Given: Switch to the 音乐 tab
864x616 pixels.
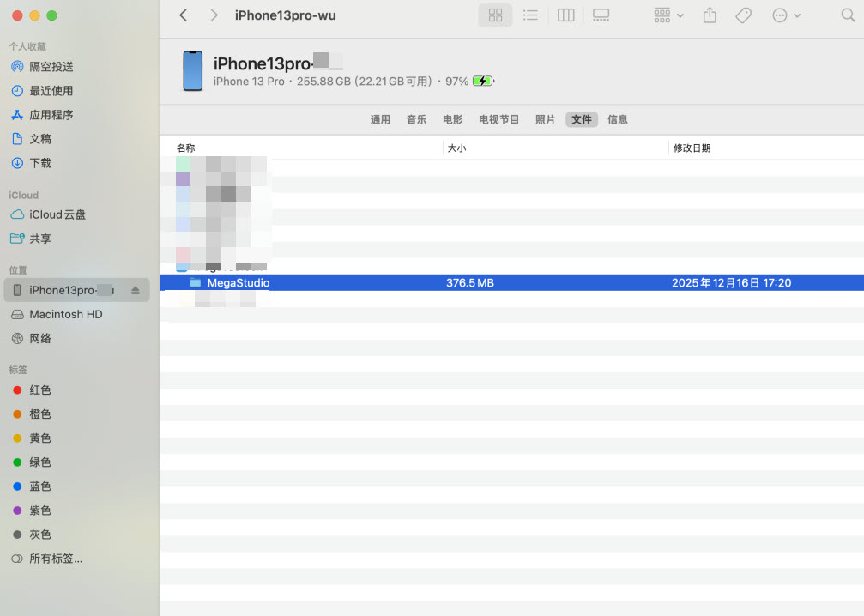Looking at the screenshot, I should [416, 119].
